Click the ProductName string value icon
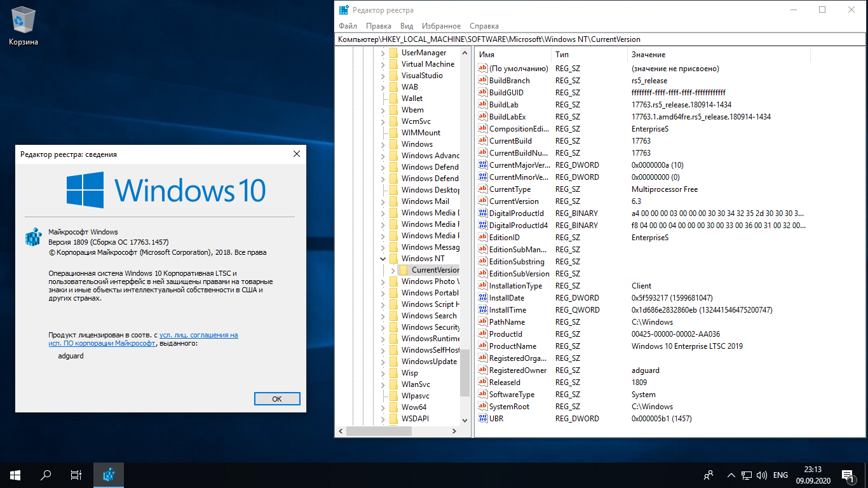 [482, 346]
